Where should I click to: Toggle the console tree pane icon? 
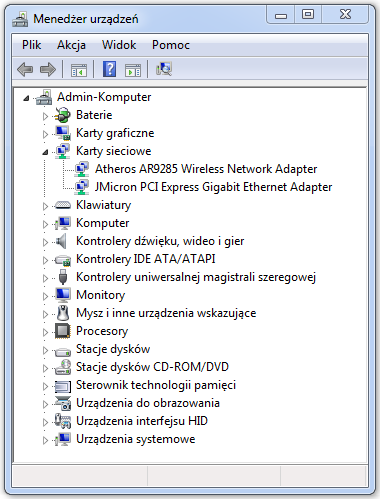[79, 70]
